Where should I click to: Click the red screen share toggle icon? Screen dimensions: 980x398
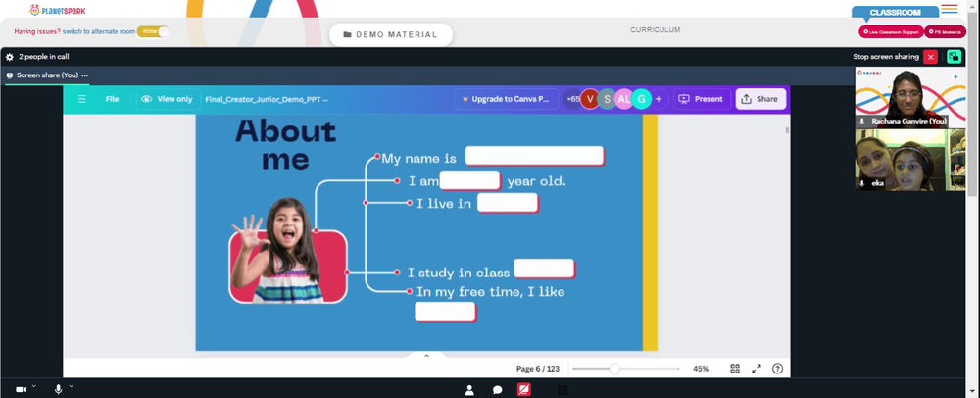524,390
